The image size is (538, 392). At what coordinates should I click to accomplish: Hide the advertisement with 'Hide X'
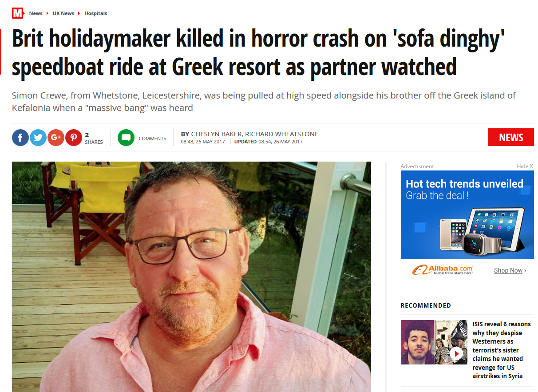(525, 166)
